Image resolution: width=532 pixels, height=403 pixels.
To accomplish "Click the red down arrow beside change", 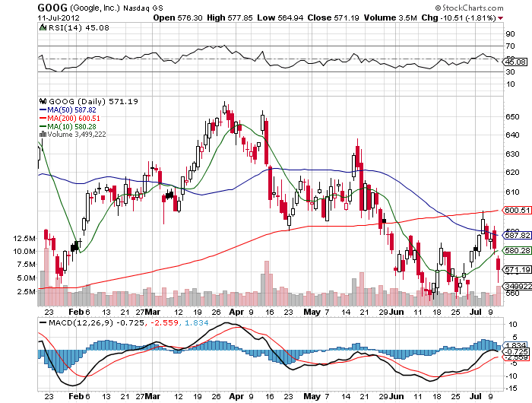I will pyautogui.click(x=500, y=18).
